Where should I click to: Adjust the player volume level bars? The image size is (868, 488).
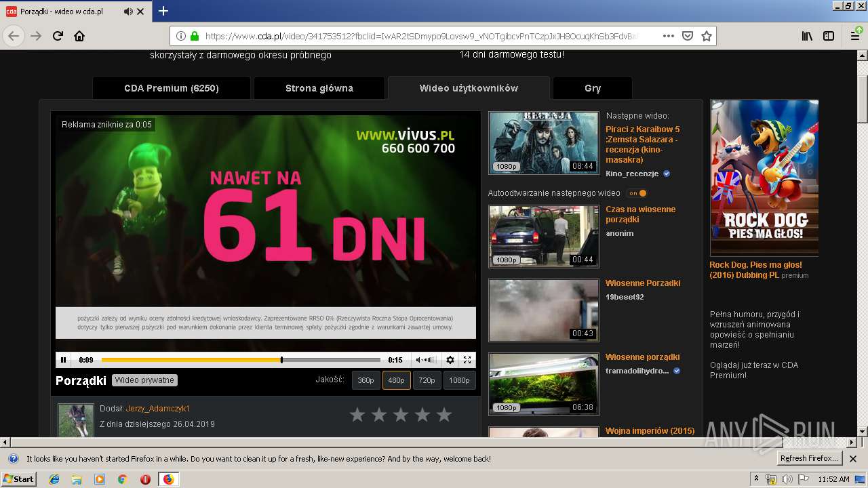click(x=429, y=360)
